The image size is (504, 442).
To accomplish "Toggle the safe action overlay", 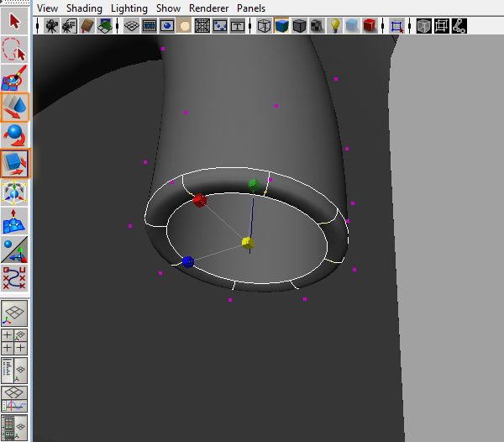I will pos(220,26).
